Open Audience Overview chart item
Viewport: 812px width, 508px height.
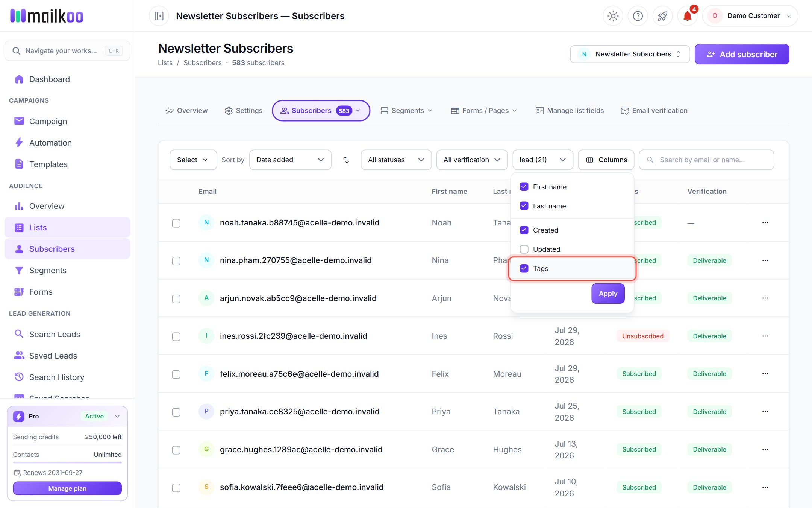pyautogui.click(x=67, y=206)
